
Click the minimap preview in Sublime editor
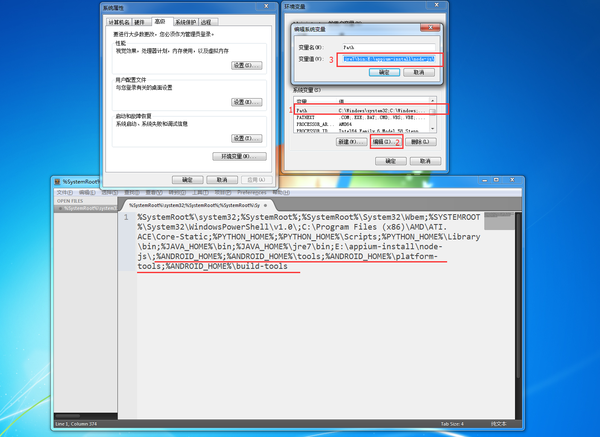pyautogui.click(x=499, y=221)
